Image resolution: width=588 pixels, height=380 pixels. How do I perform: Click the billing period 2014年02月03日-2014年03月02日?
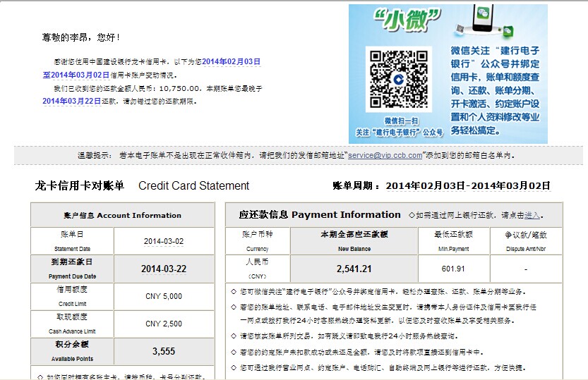pos(469,185)
